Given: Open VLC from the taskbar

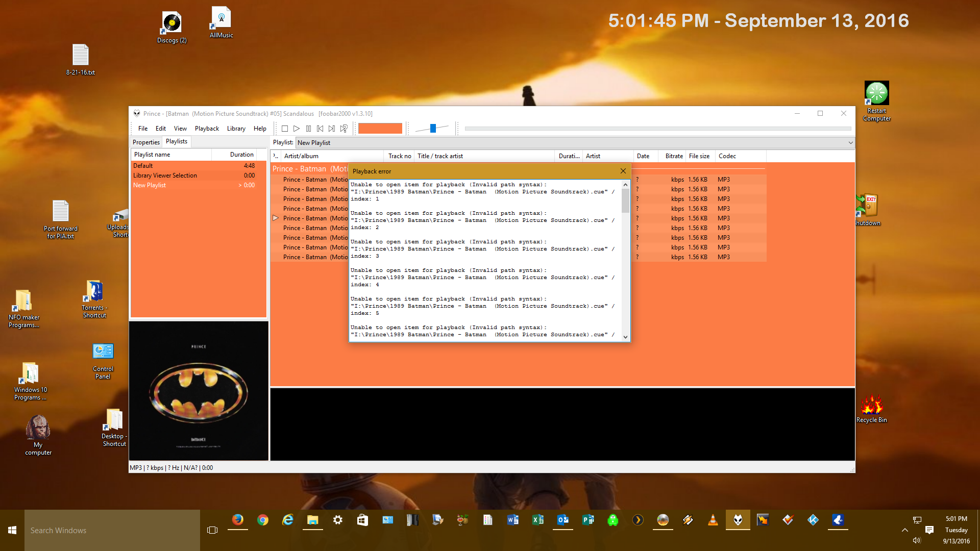Looking at the screenshot, I should (713, 520).
